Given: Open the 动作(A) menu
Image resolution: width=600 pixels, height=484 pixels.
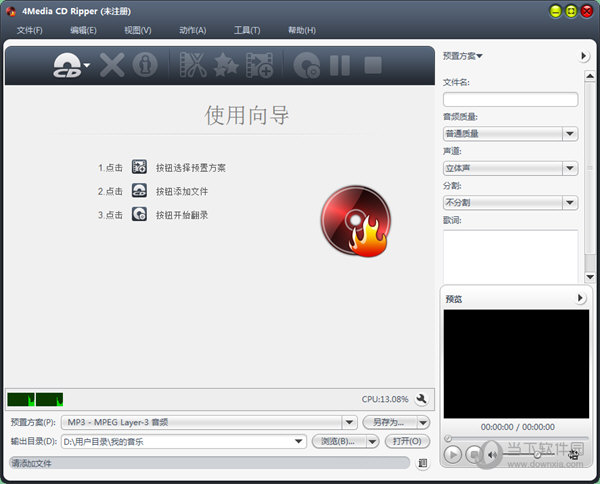Looking at the screenshot, I should coord(192,30).
